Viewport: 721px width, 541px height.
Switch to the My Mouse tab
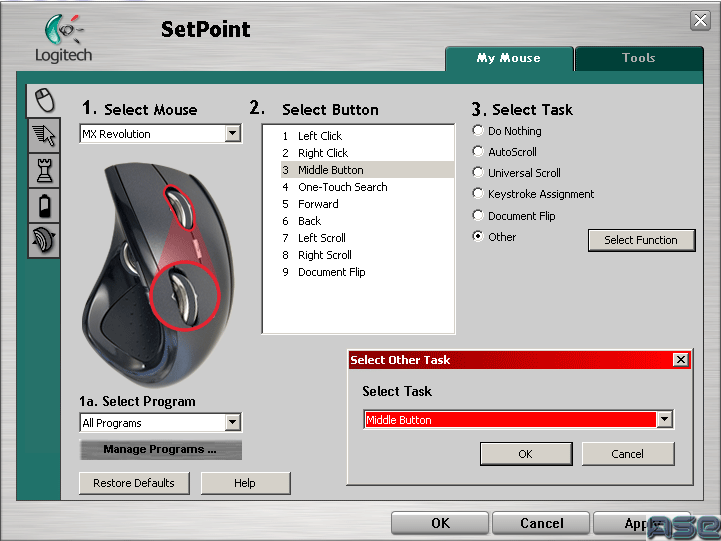tap(509, 58)
